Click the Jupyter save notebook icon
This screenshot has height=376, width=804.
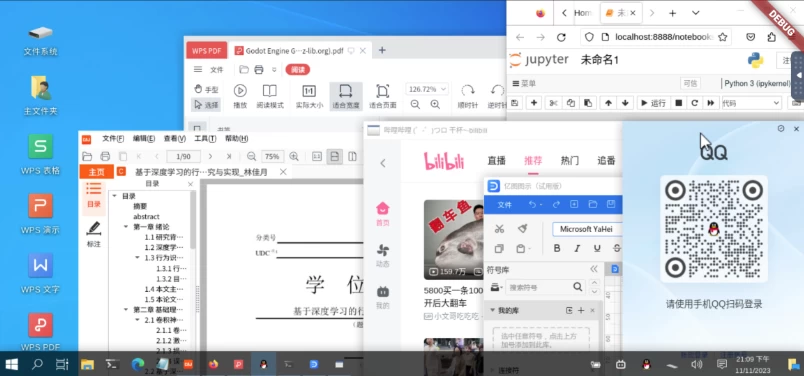coord(515,103)
